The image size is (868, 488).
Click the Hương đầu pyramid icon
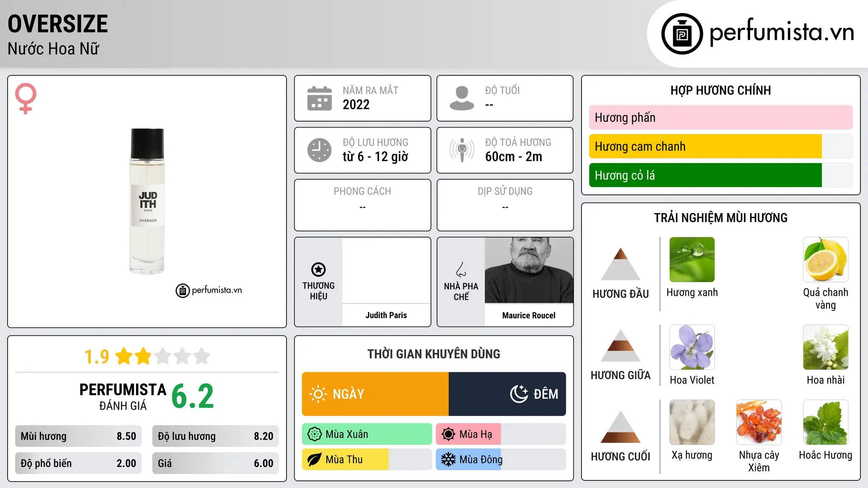(x=620, y=264)
